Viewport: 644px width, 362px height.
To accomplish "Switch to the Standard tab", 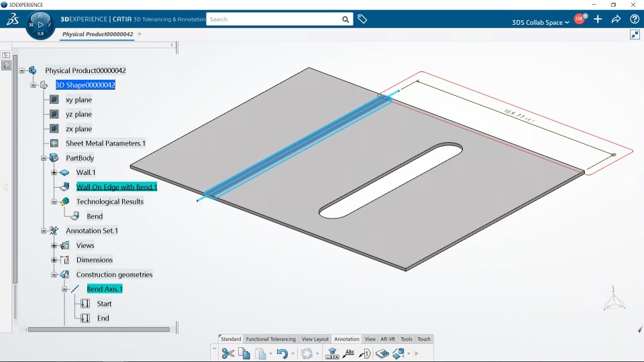I will coord(231,339).
